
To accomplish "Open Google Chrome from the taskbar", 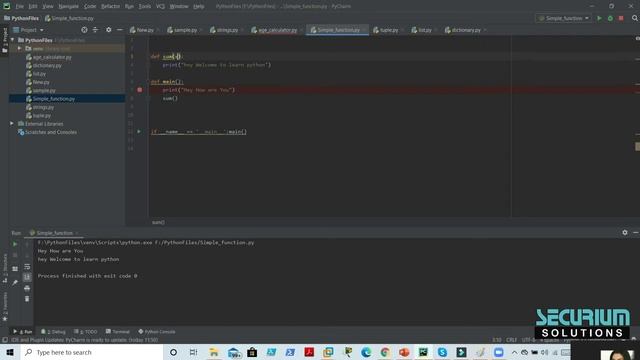I will 385,352.
